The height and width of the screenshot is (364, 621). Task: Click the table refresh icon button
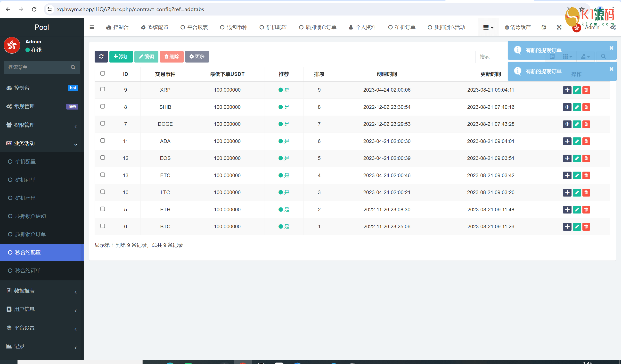[101, 57]
